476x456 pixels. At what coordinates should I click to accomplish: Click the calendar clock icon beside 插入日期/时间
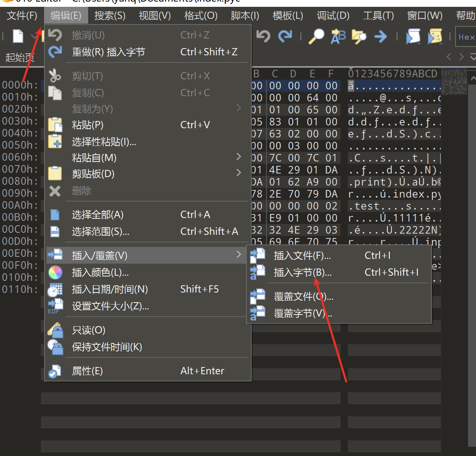click(55, 290)
